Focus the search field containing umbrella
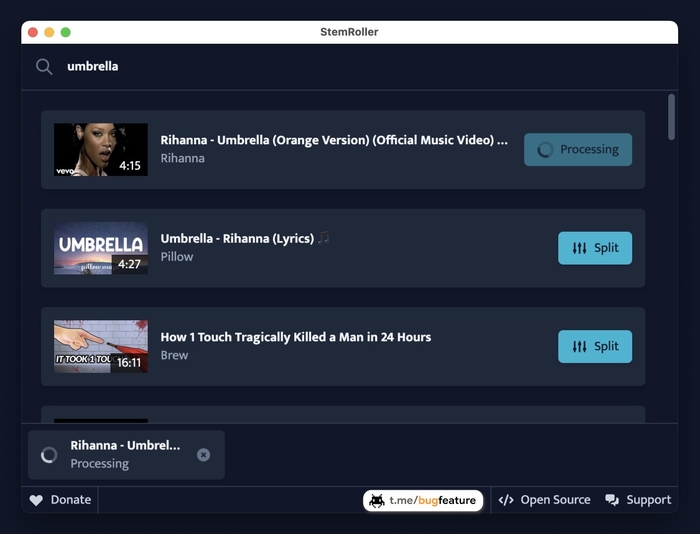Viewport: 700px width, 534px height. click(349, 67)
